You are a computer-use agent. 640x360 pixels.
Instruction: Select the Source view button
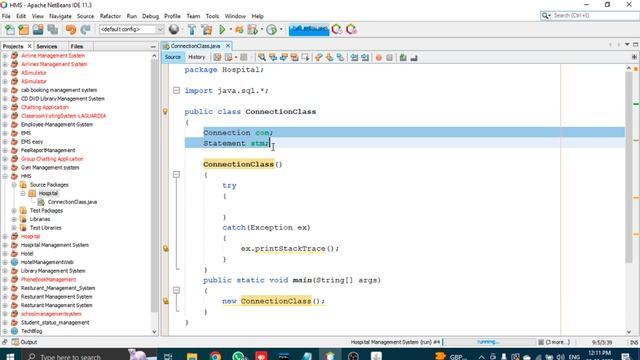tap(173, 57)
